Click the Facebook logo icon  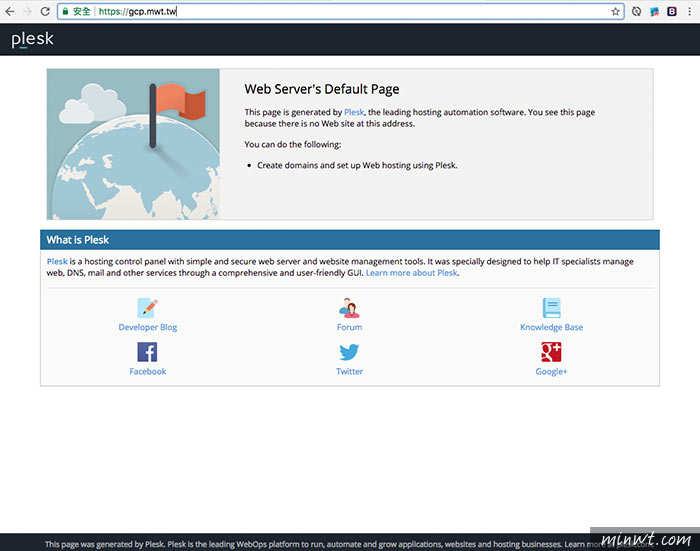[147, 352]
